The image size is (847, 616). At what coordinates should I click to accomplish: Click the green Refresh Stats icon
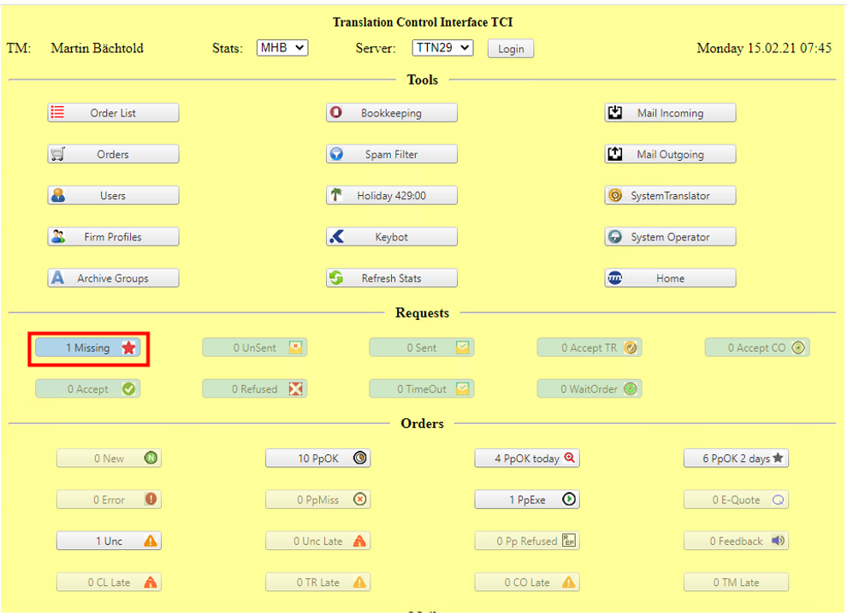pyautogui.click(x=336, y=278)
